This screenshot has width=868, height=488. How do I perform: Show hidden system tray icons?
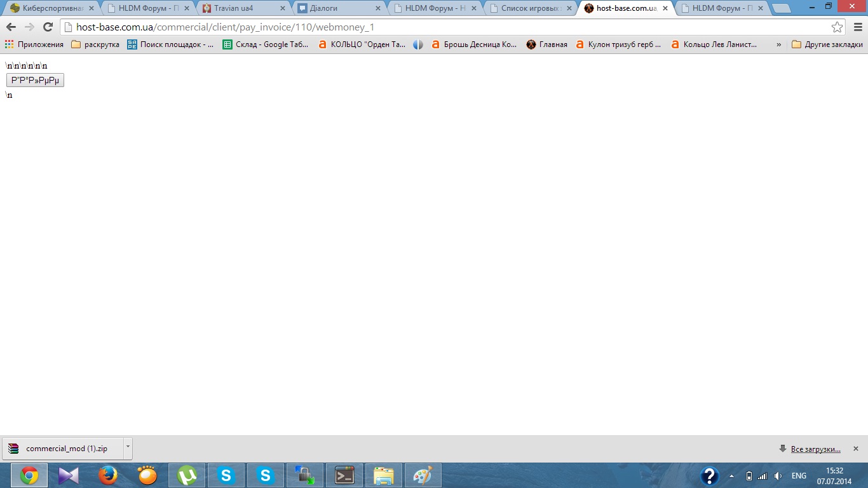[x=731, y=476]
